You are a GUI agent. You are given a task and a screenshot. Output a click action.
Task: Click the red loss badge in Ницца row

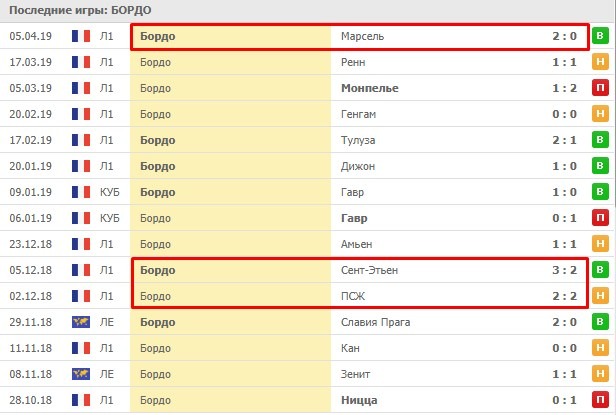tap(600, 400)
